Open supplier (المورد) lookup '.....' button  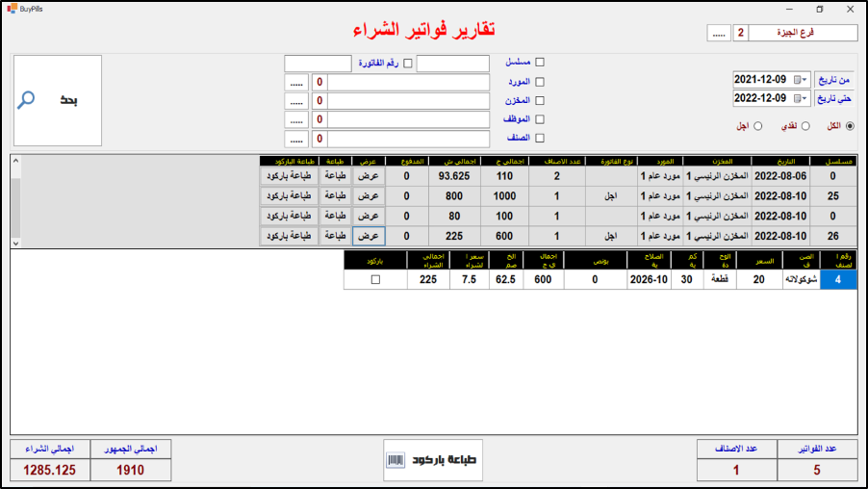pyautogui.click(x=296, y=83)
